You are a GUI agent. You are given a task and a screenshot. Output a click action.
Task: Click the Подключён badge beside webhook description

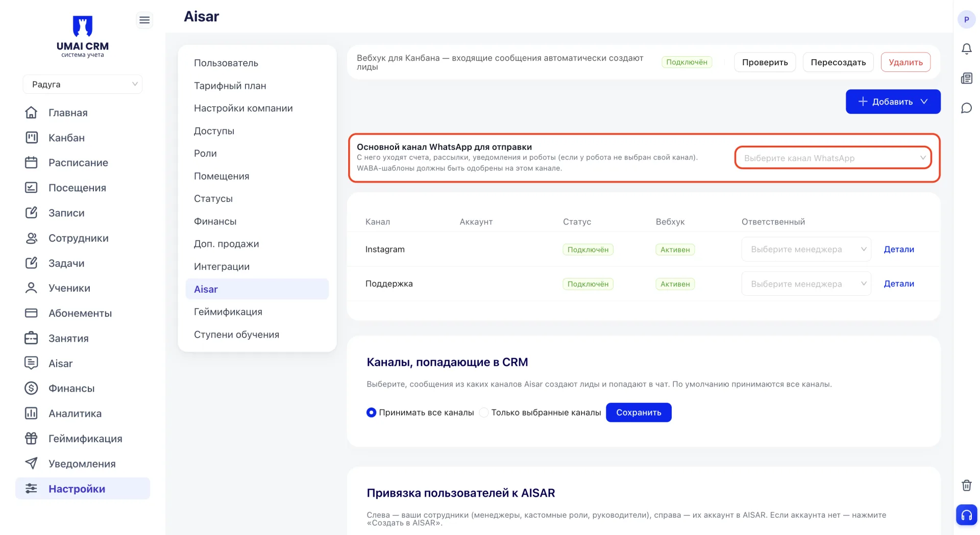pyautogui.click(x=687, y=62)
